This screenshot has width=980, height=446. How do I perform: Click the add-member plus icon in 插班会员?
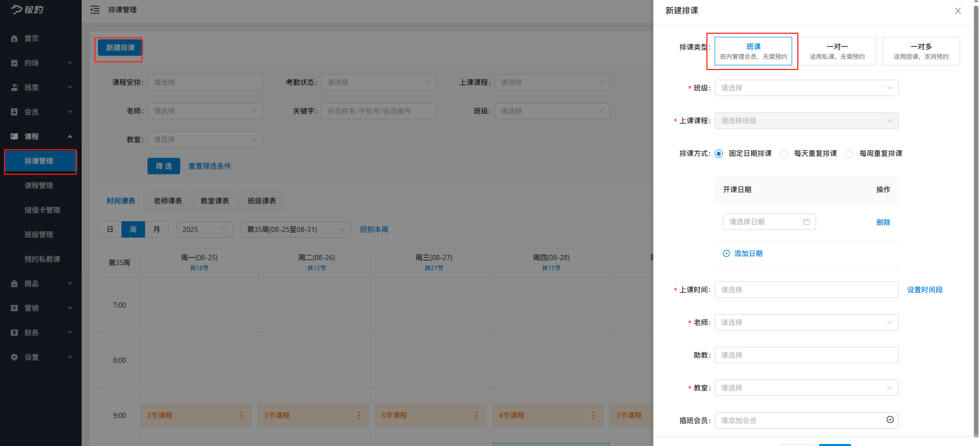coord(890,419)
